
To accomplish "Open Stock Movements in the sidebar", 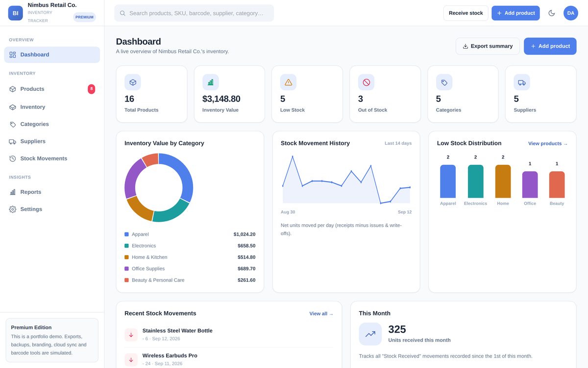I will click(52, 158).
